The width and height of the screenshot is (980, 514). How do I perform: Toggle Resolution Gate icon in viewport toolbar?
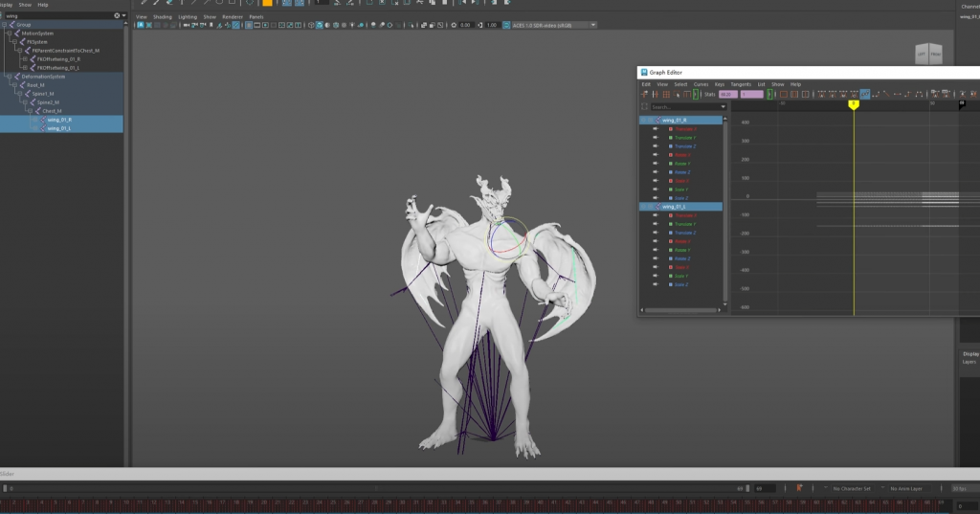[265, 25]
